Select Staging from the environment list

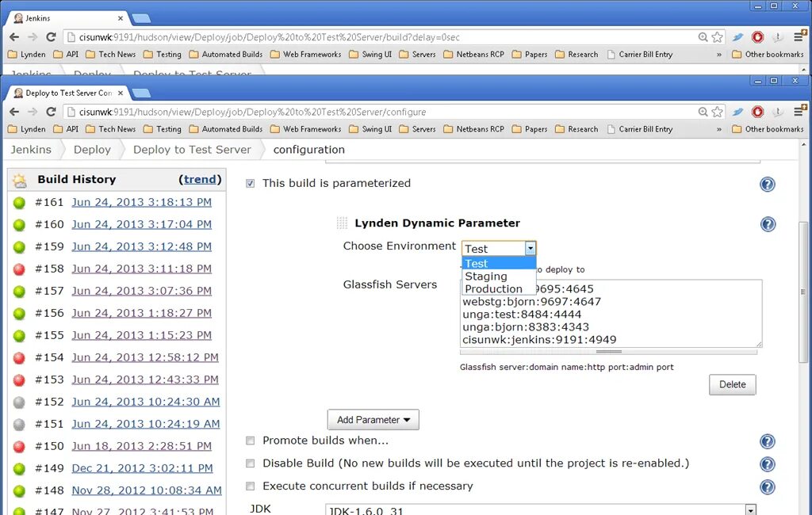coord(499,277)
